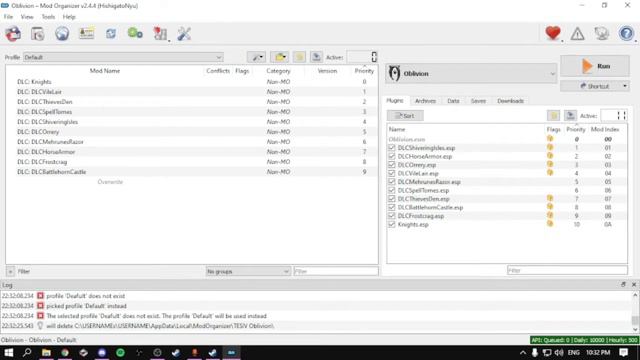Click the blue Help question mark icon
Image resolution: width=640 pixels, height=360 pixels.
click(626, 33)
